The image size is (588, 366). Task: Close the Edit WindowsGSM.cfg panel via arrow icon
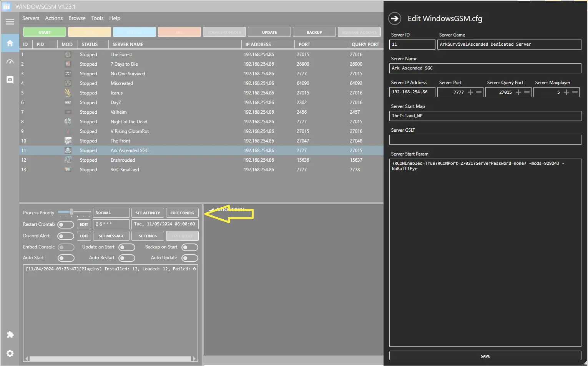pyautogui.click(x=395, y=18)
